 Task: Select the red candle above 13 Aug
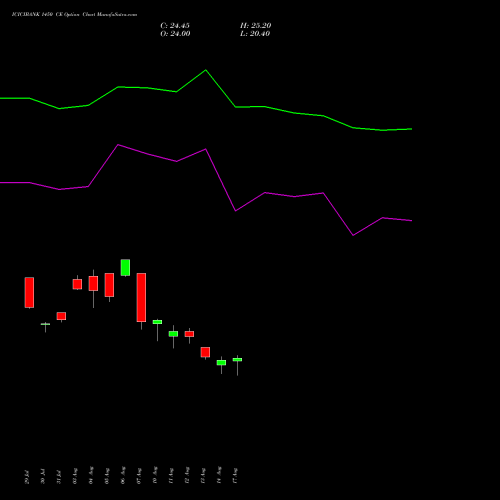pos(205,352)
